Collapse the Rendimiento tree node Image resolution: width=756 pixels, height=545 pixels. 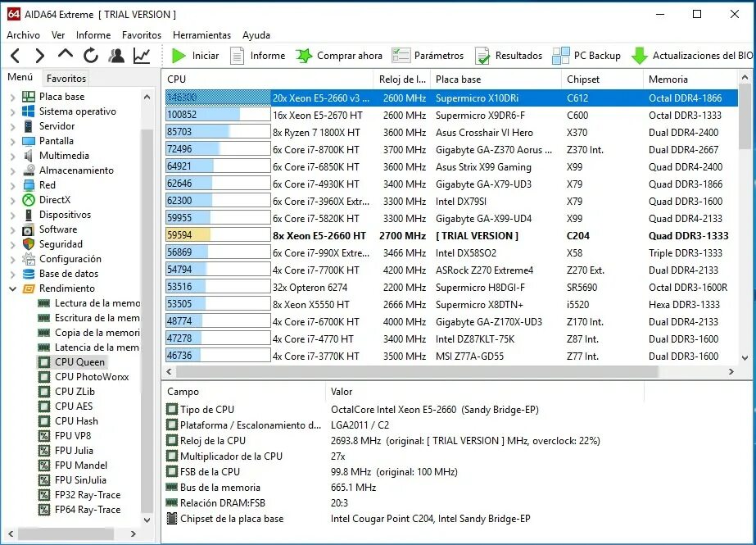pyautogui.click(x=12, y=289)
